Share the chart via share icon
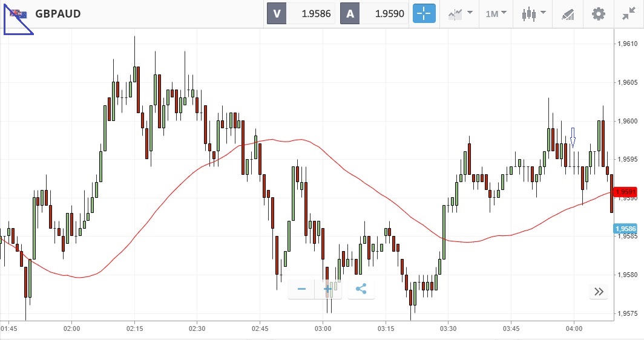 click(361, 289)
